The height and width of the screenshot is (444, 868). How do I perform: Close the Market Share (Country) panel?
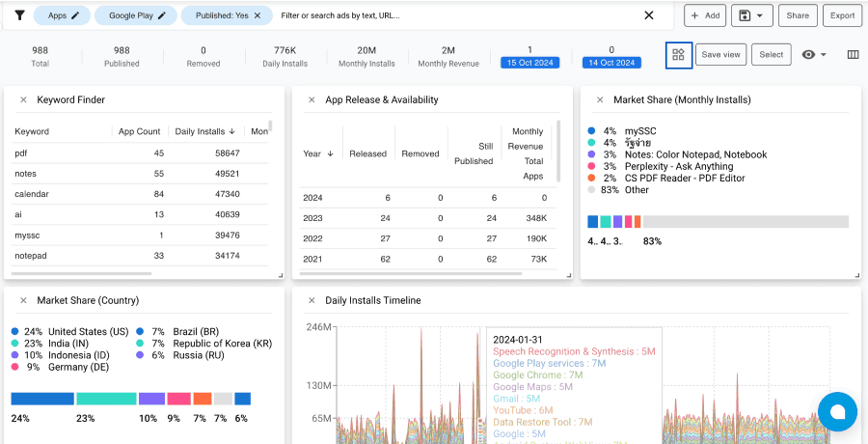coord(22,300)
